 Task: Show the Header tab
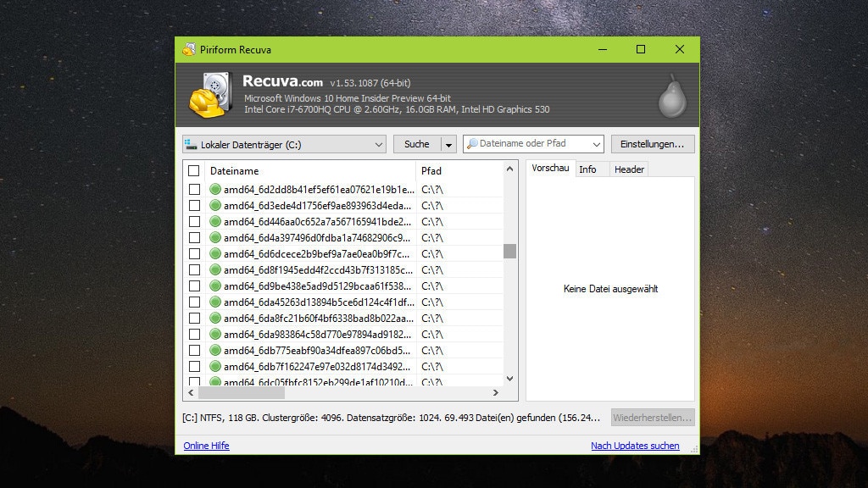pos(629,169)
